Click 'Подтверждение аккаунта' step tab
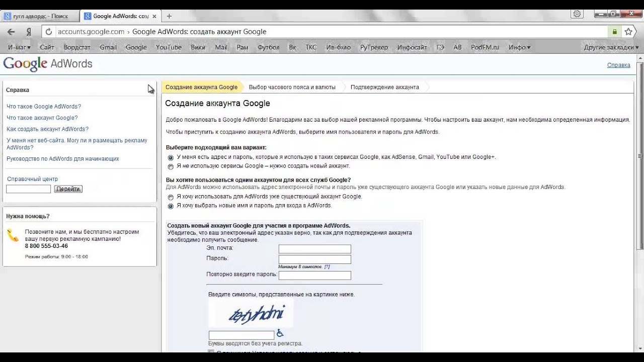Viewport: 644px width, 362px height. point(385,87)
